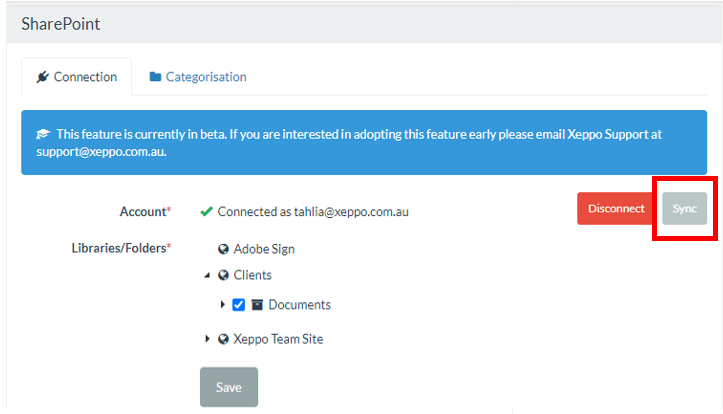
Task: Click the folder icon on Categorisation tab
Action: (x=155, y=77)
